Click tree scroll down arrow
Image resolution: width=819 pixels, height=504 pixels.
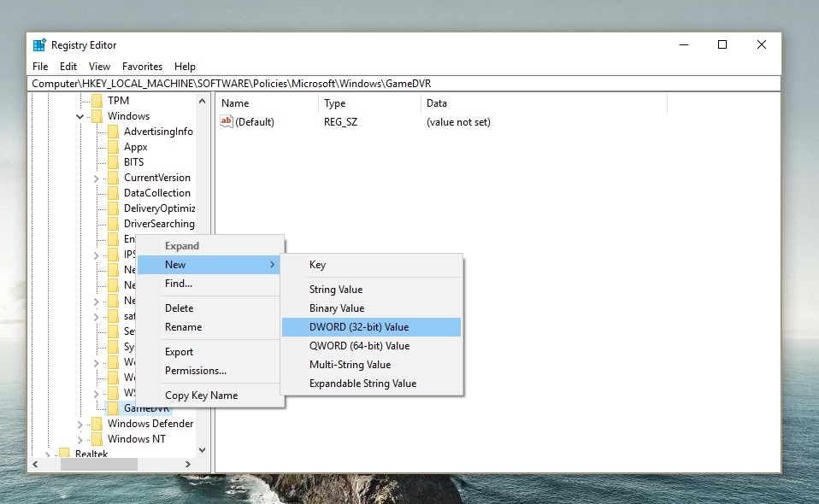202,450
